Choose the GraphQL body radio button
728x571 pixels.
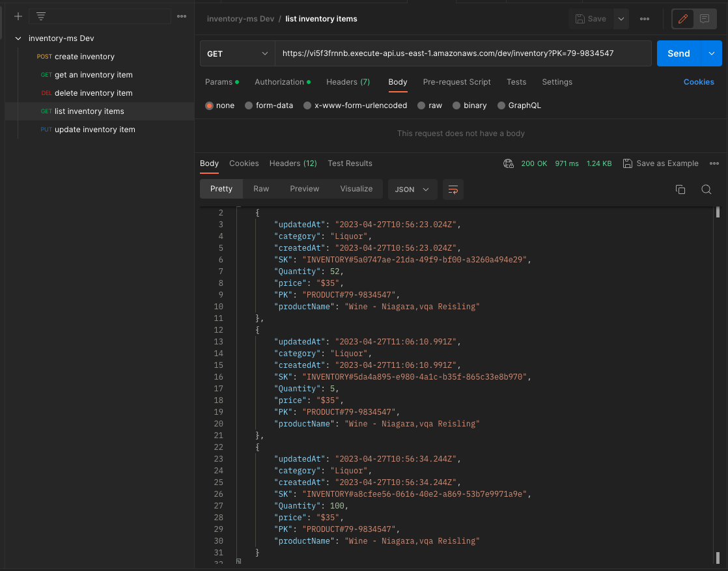[x=501, y=105]
